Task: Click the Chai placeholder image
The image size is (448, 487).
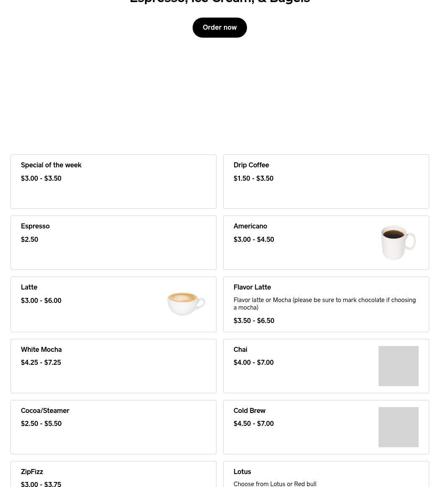Action: click(398, 366)
